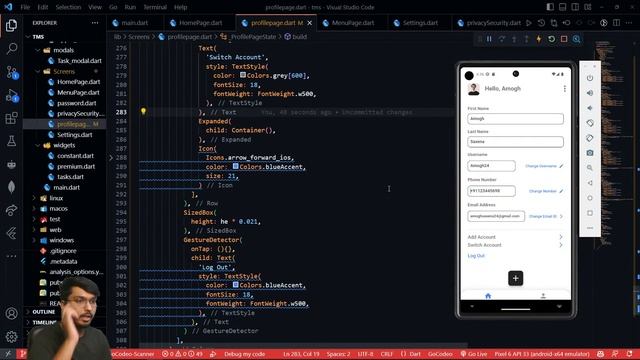Open the Accounts icon in activity bar

(11, 313)
